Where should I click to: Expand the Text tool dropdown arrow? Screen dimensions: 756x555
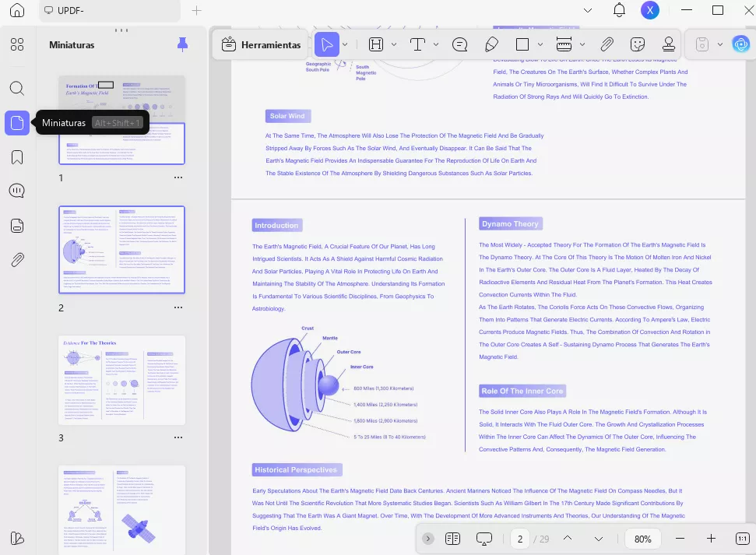click(436, 45)
